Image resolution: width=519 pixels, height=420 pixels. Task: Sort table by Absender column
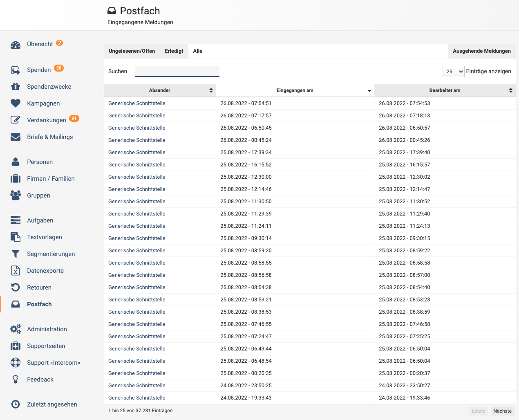[x=160, y=90]
